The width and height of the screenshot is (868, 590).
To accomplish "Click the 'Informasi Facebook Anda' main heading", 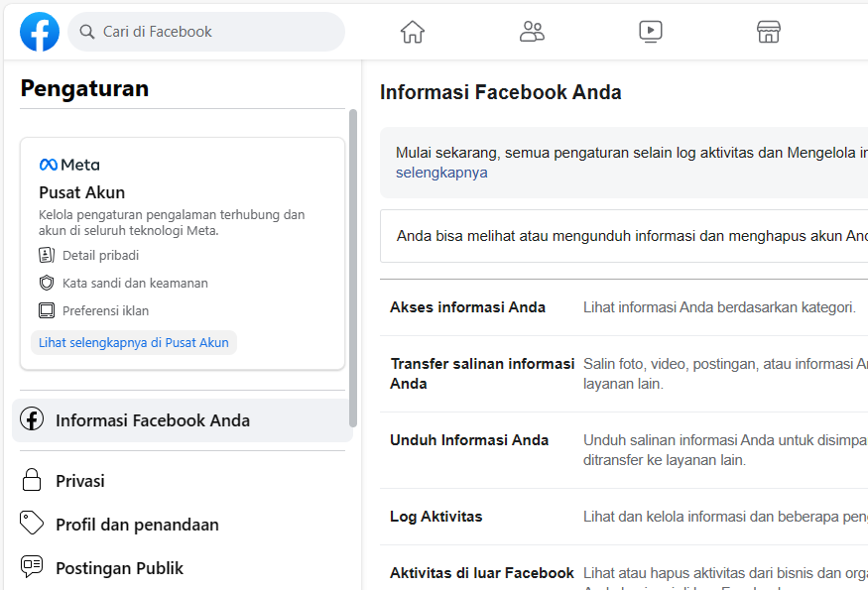I will click(500, 92).
